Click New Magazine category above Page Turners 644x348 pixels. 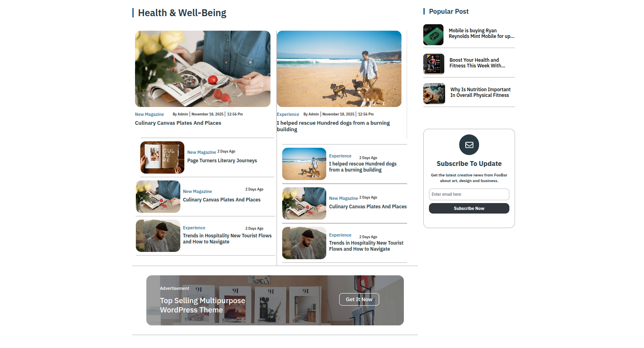coord(201,152)
